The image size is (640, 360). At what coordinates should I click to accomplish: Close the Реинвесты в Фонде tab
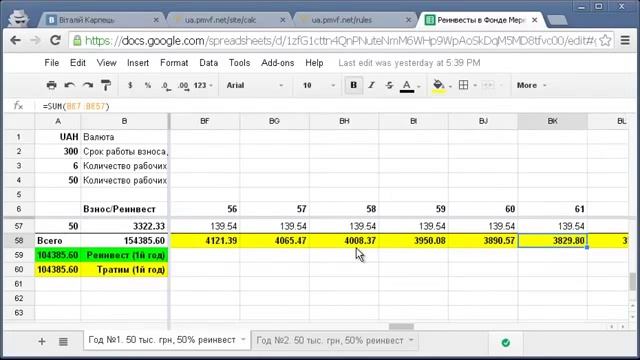point(534,20)
